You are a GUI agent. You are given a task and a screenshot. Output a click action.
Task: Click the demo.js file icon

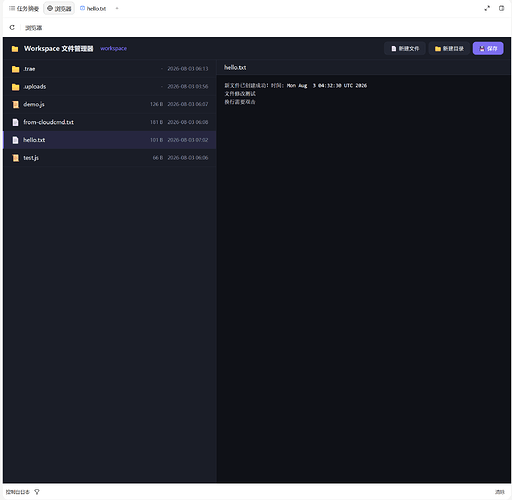point(15,104)
